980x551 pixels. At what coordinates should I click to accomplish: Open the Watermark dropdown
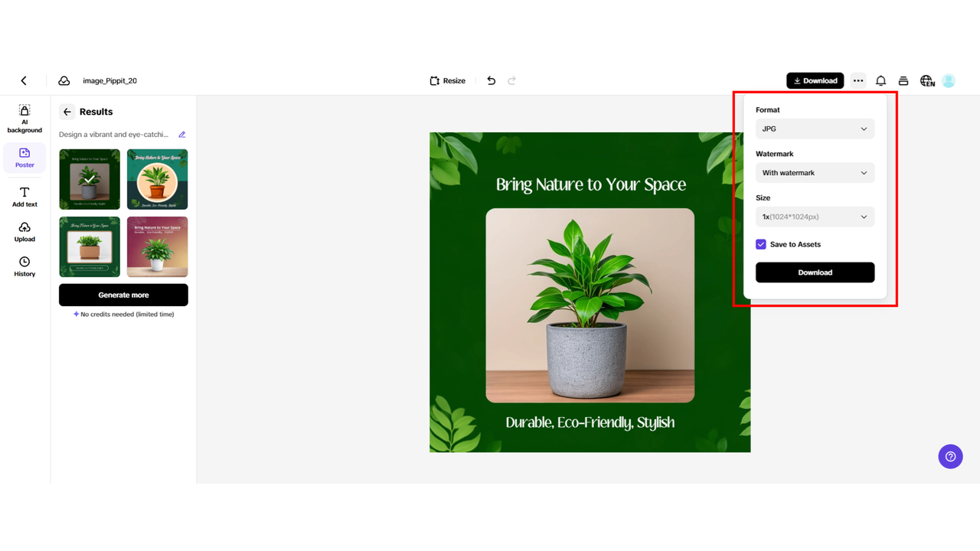pos(815,173)
